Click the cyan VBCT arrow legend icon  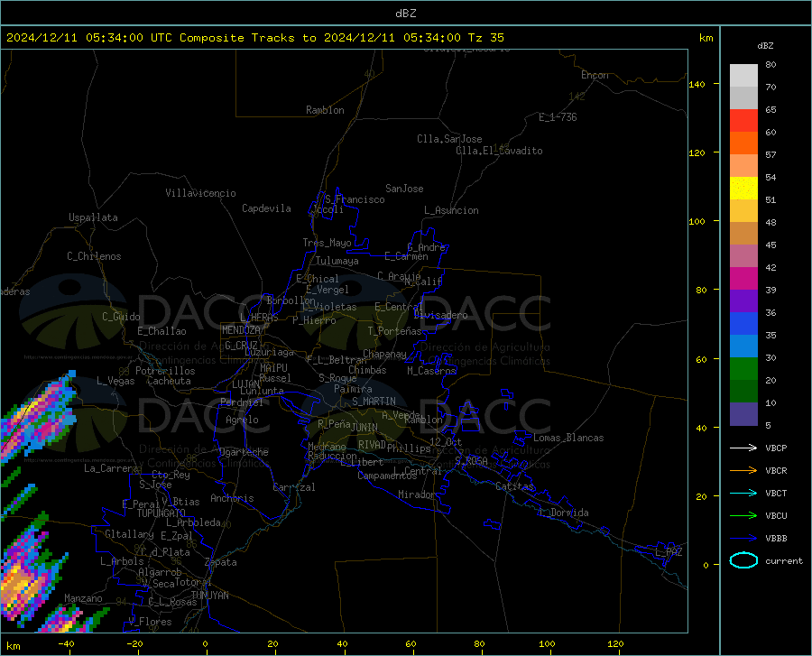tap(743, 493)
